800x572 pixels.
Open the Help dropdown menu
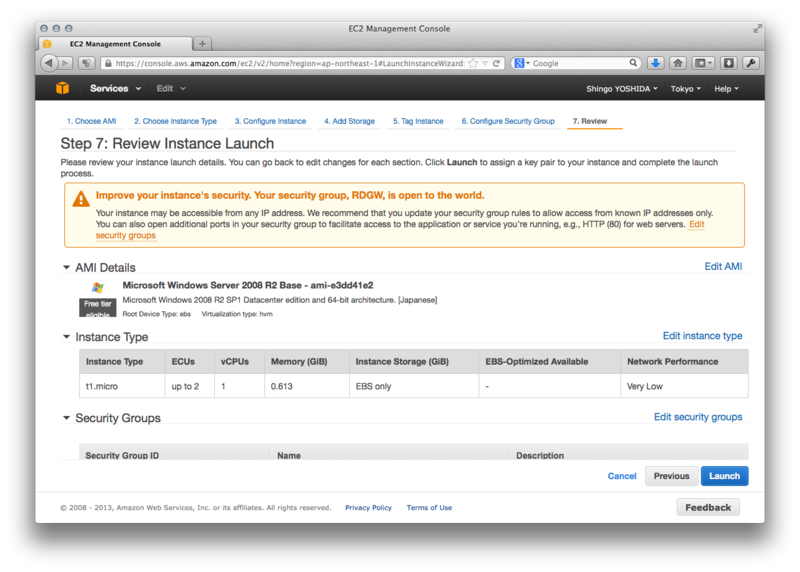(x=727, y=89)
